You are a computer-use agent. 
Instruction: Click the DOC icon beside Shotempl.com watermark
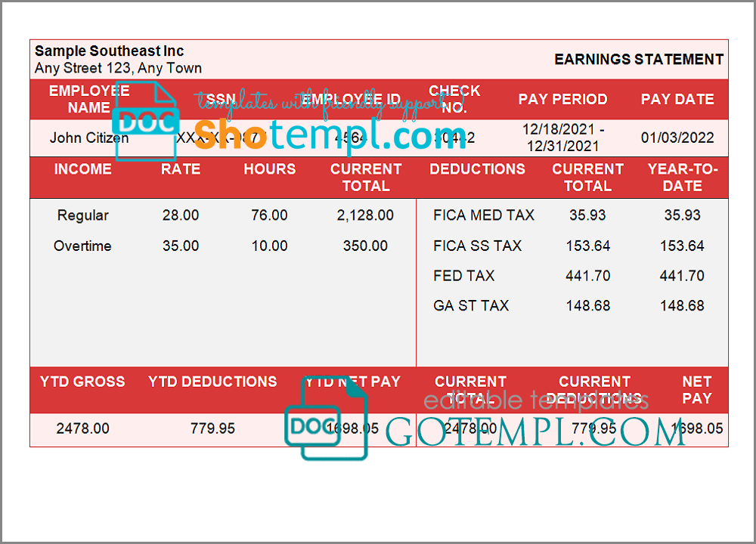click(x=147, y=122)
